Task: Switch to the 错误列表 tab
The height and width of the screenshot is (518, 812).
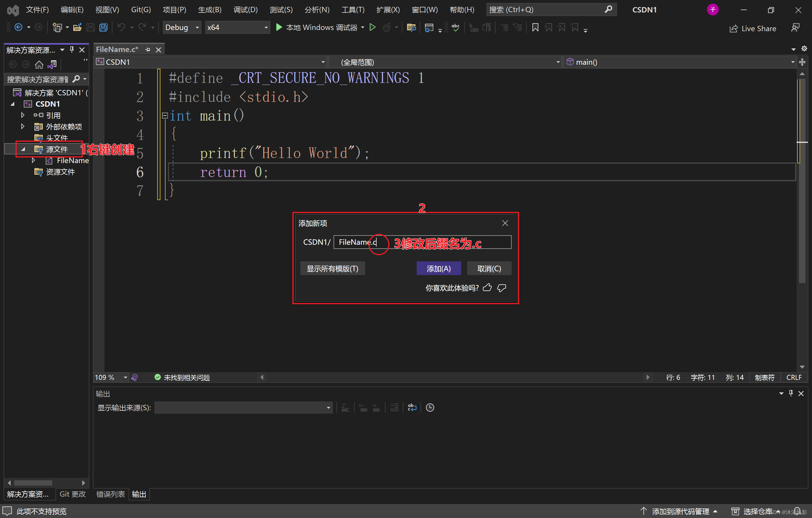Action: pyautogui.click(x=110, y=494)
